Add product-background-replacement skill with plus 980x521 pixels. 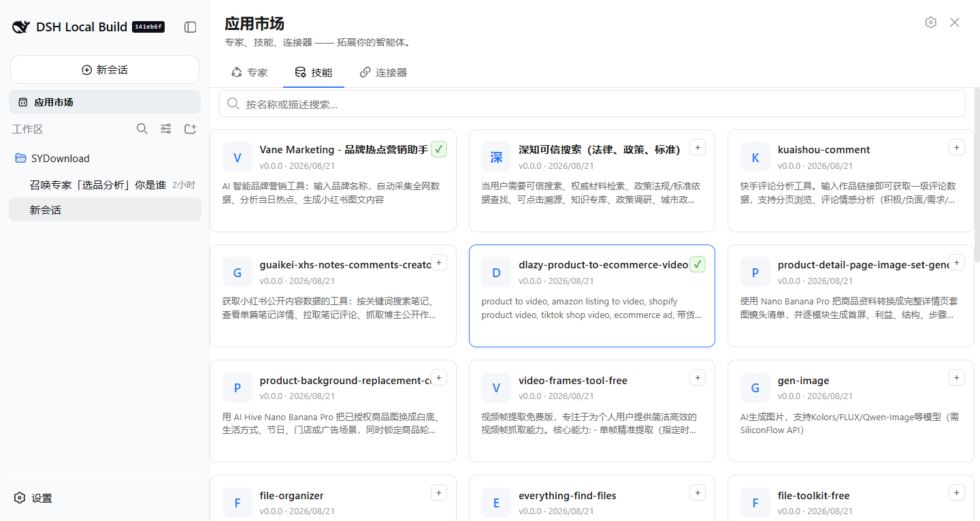point(439,377)
